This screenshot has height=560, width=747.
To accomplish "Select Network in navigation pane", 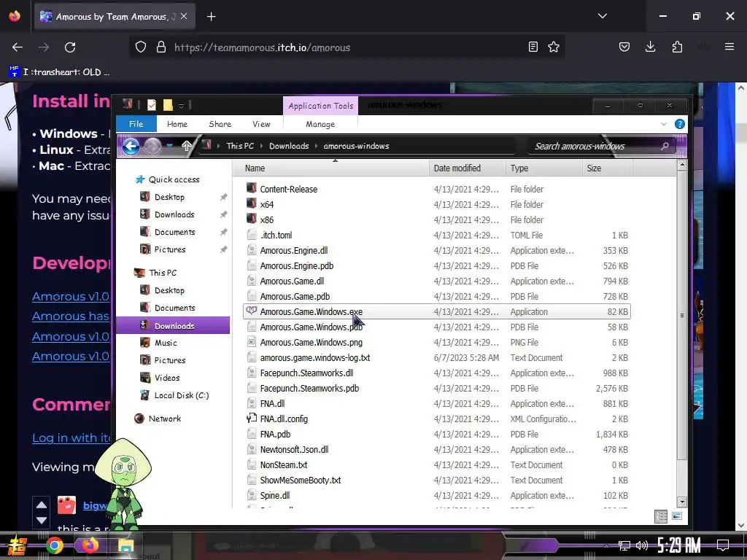I will 164,419.
